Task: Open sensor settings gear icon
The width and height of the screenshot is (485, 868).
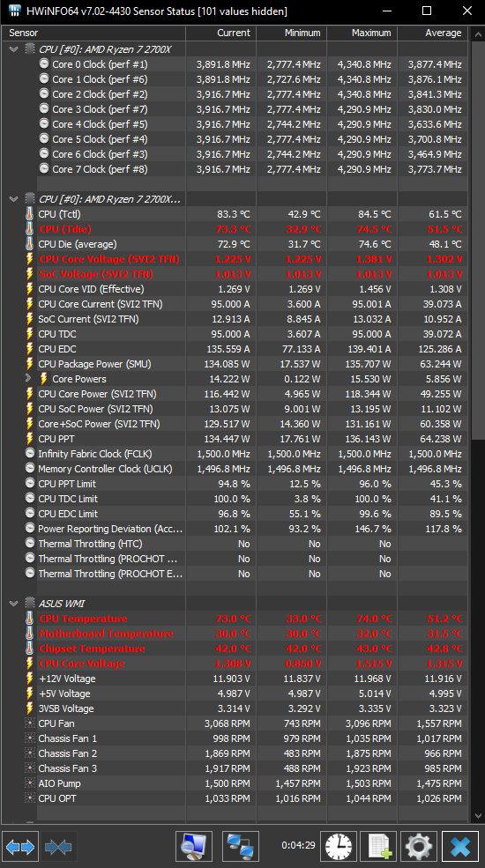Action: 419,847
